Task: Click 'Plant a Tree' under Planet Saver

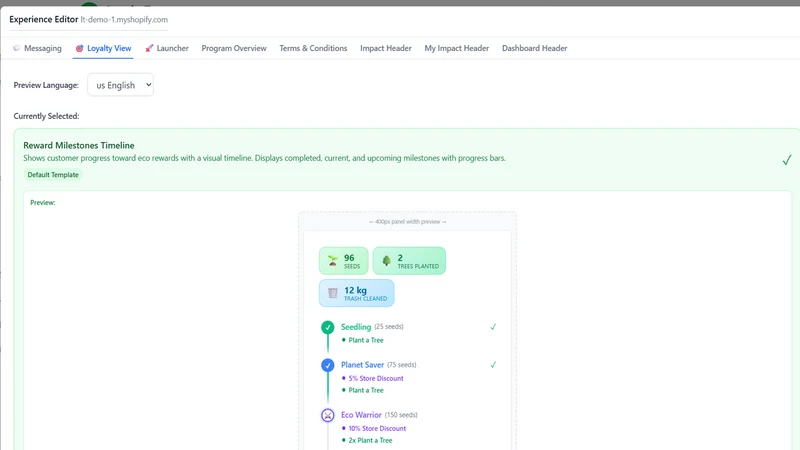Action: [366, 390]
